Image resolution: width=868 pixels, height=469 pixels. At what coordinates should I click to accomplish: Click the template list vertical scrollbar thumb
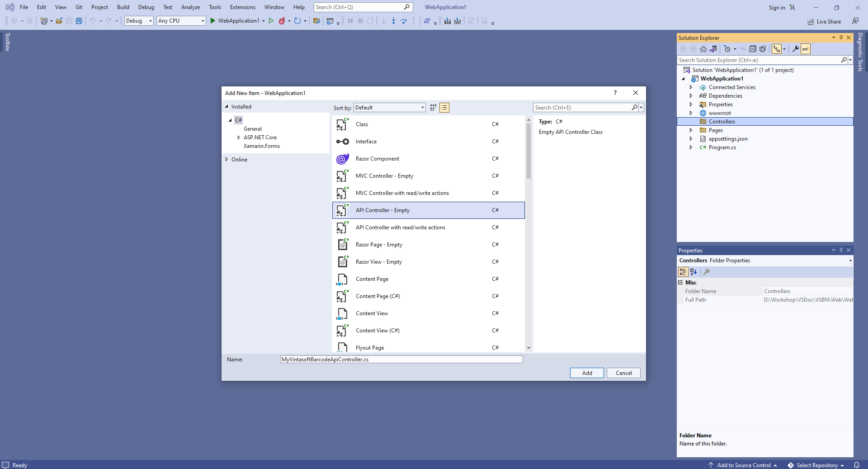(x=528, y=151)
